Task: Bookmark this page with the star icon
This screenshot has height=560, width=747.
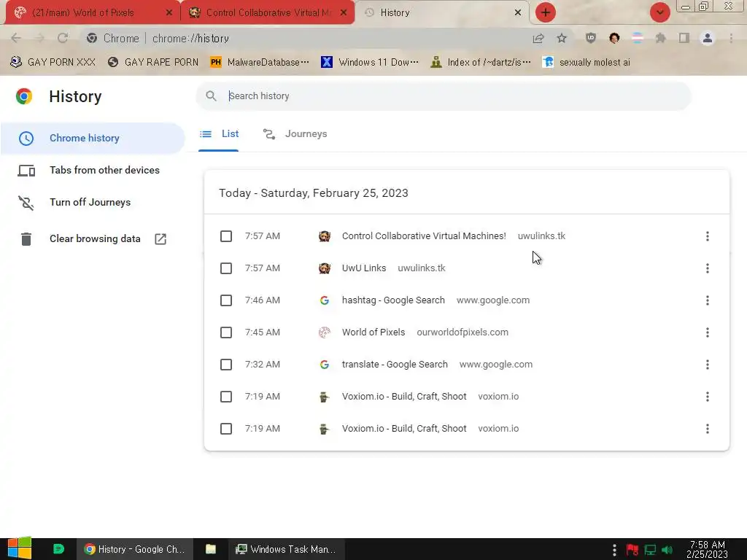Action: pos(562,38)
